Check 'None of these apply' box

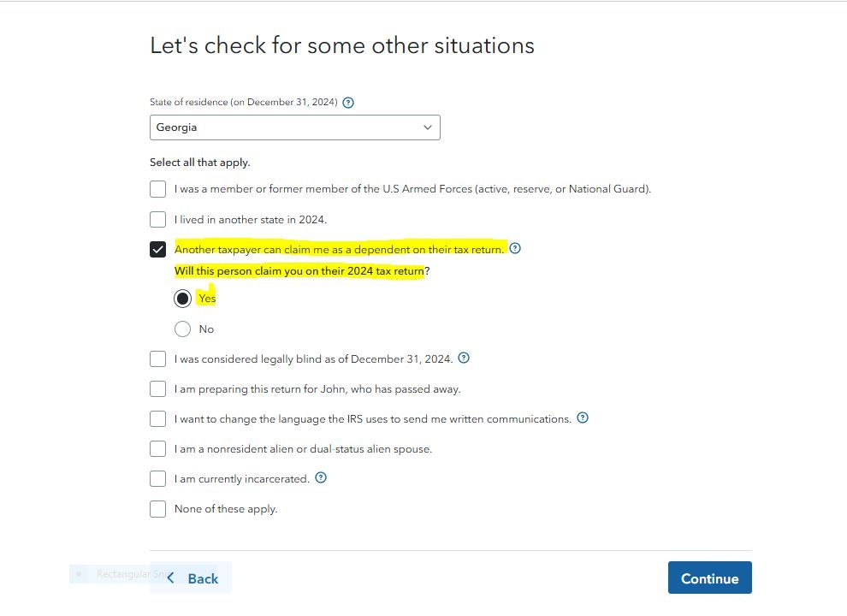[157, 509]
